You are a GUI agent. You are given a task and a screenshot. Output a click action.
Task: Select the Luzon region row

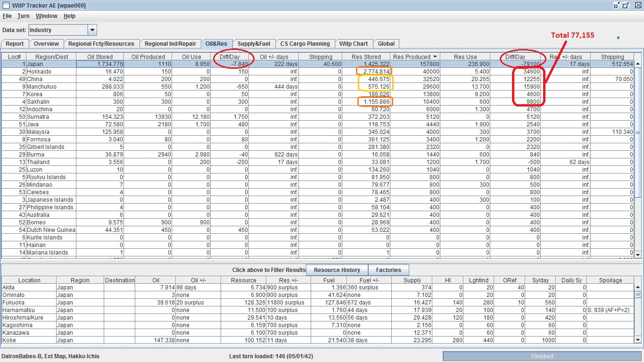click(318, 170)
